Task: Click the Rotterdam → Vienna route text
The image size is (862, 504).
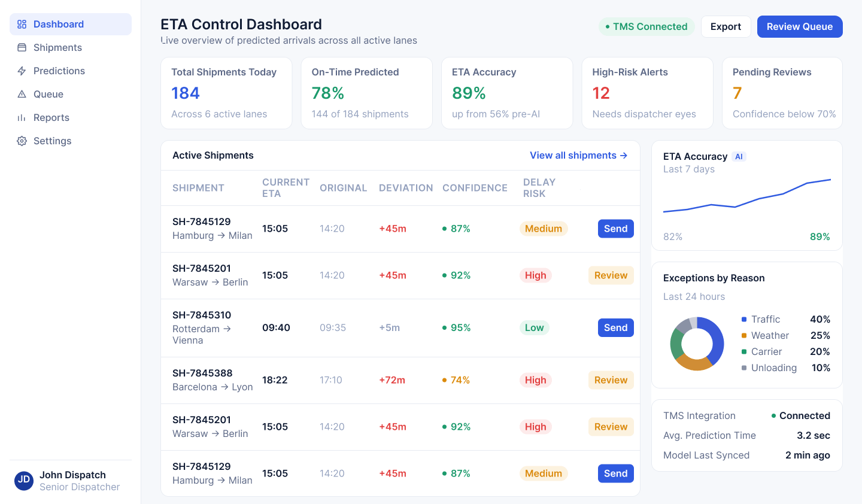Action: 202,335
